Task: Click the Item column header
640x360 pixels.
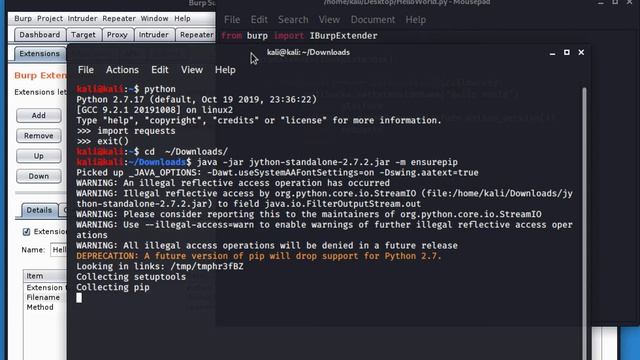Action: pos(45,276)
